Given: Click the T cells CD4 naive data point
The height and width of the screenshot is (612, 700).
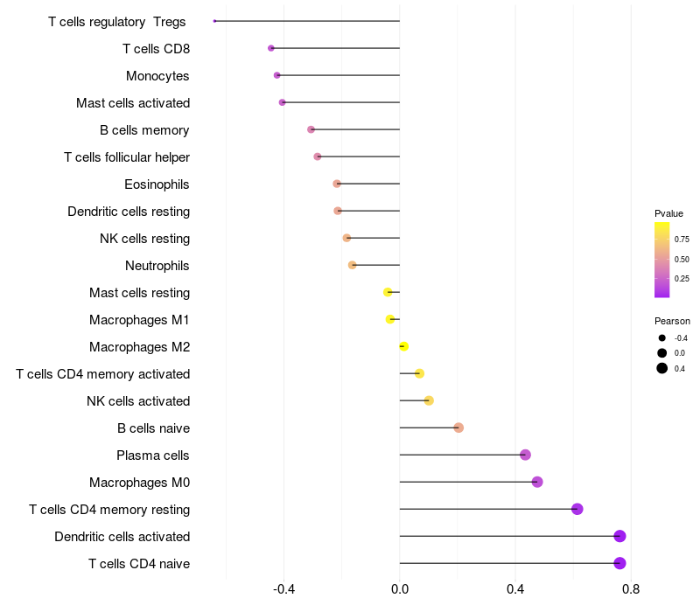Looking at the screenshot, I should click(x=619, y=563).
